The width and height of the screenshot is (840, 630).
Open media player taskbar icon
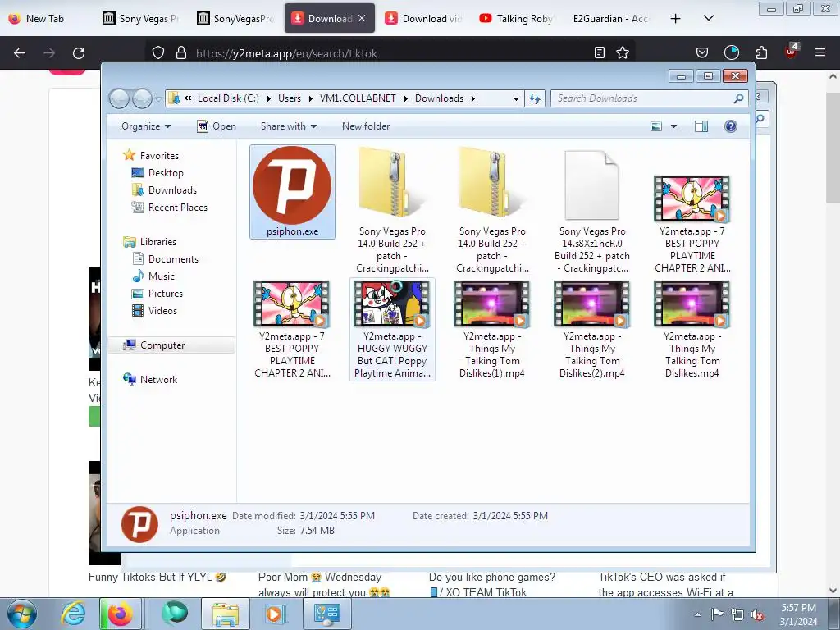(276, 614)
